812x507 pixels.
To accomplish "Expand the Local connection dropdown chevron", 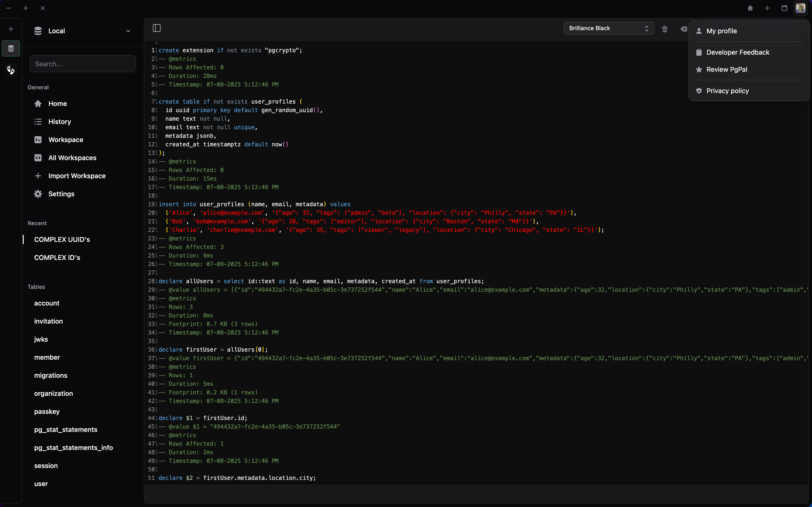I will coord(128,31).
